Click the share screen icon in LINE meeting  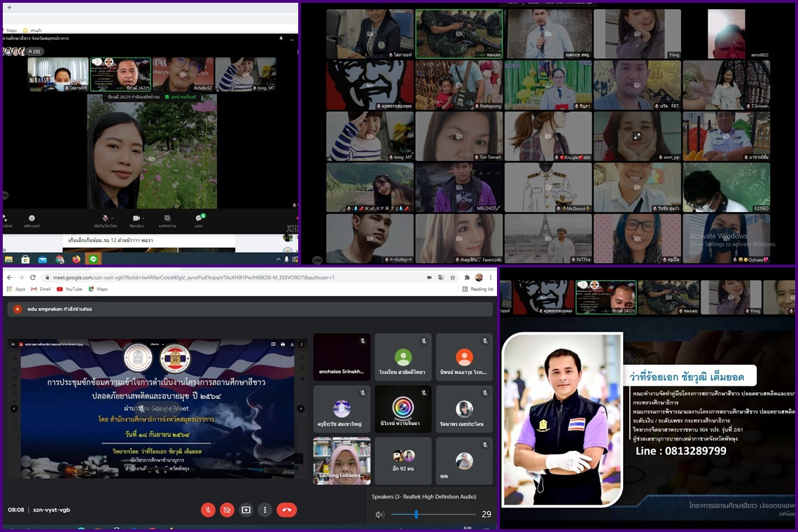pos(167,218)
